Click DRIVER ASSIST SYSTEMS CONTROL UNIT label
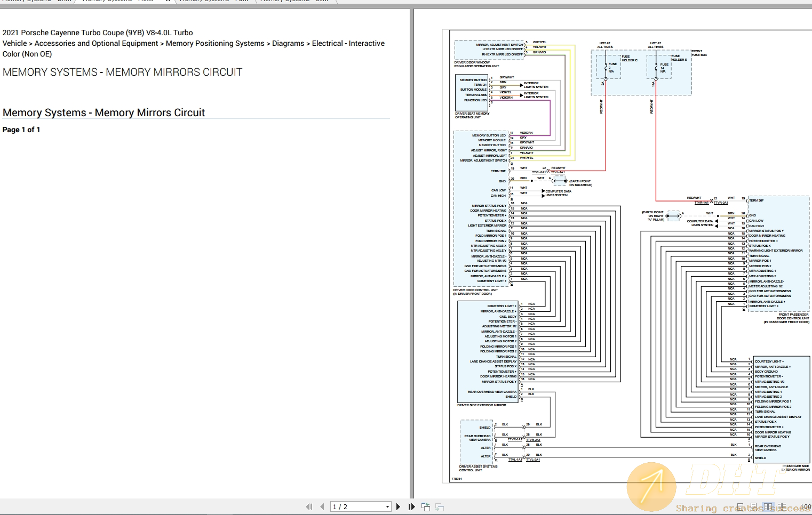 (478, 468)
